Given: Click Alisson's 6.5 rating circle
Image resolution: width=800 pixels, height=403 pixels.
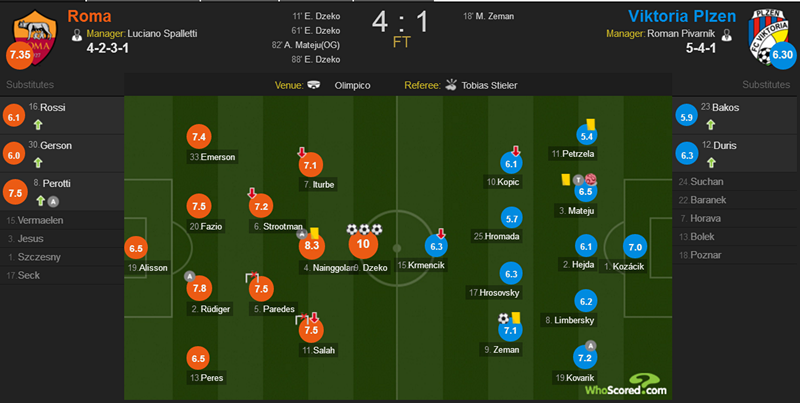Looking at the screenshot, I should pyautogui.click(x=137, y=247).
